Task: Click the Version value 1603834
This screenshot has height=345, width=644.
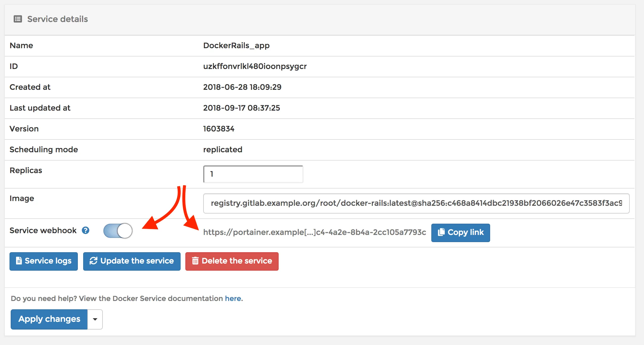Action: click(x=219, y=129)
